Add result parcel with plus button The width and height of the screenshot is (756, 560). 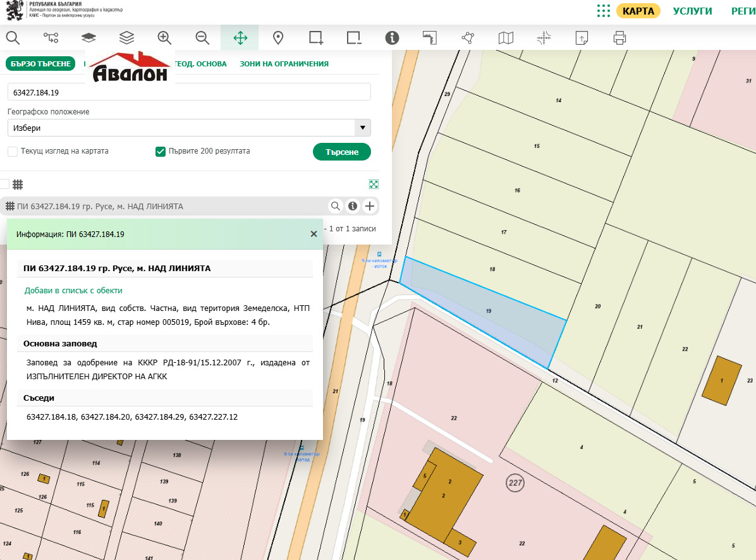tap(370, 206)
